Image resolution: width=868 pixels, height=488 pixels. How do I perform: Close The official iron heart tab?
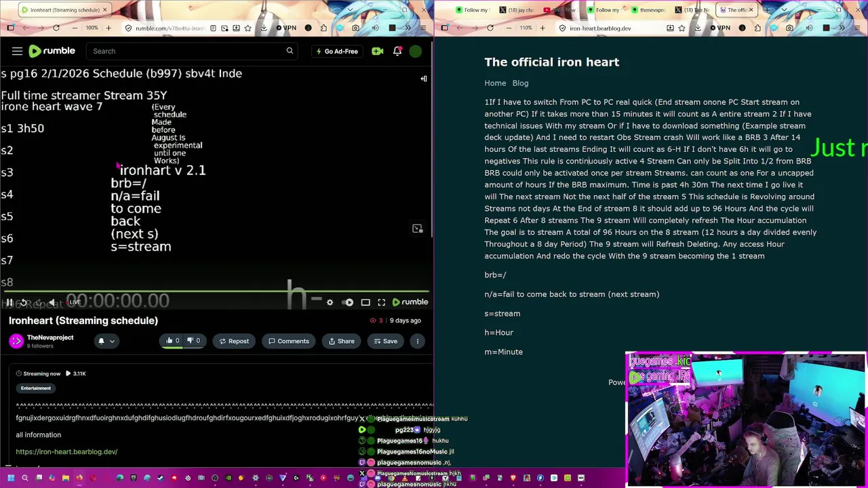coord(751,10)
